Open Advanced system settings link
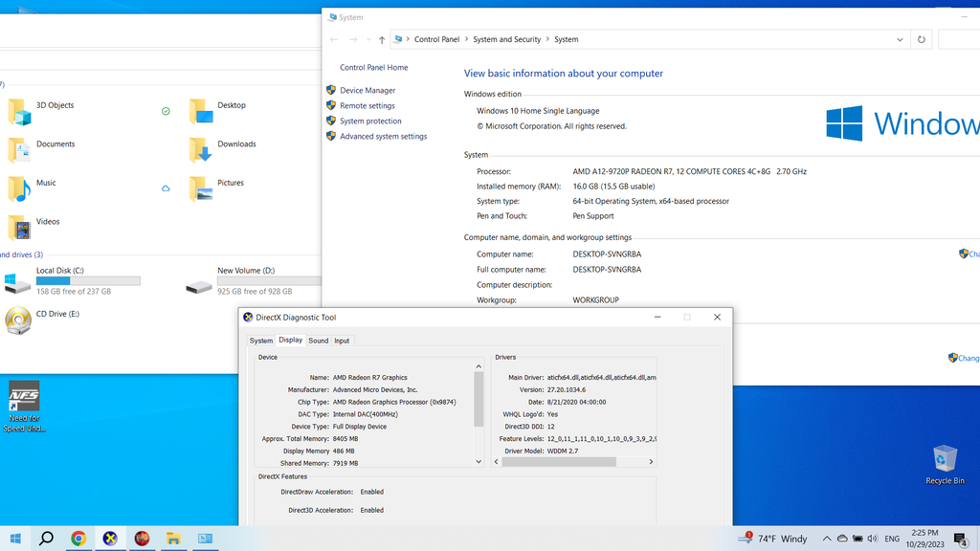980x551 pixels. [x=383, y=136]
